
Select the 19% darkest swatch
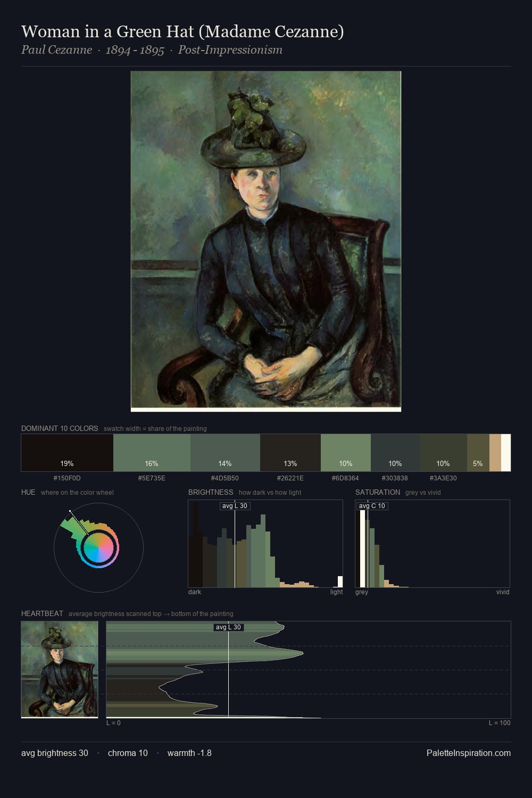67,453
